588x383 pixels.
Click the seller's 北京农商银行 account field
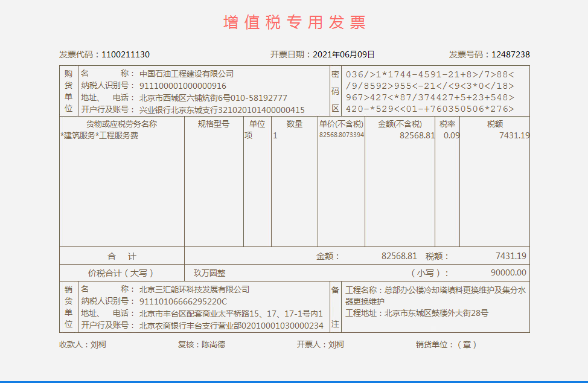coord(231,326)
